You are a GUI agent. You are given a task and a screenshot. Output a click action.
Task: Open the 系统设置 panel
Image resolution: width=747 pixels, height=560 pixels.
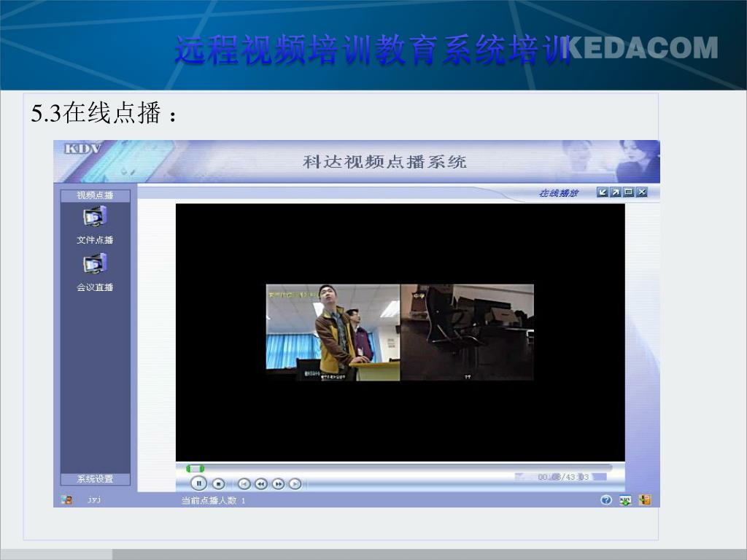[x=96, y=479]
